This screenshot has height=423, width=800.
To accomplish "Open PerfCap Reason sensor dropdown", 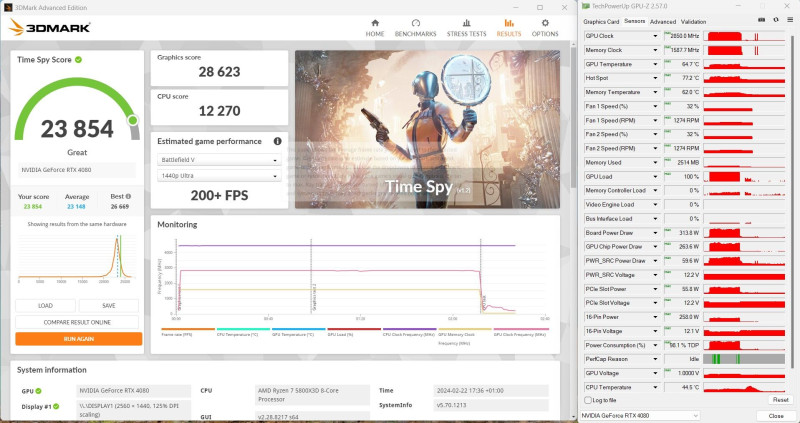I will point(656,359).
